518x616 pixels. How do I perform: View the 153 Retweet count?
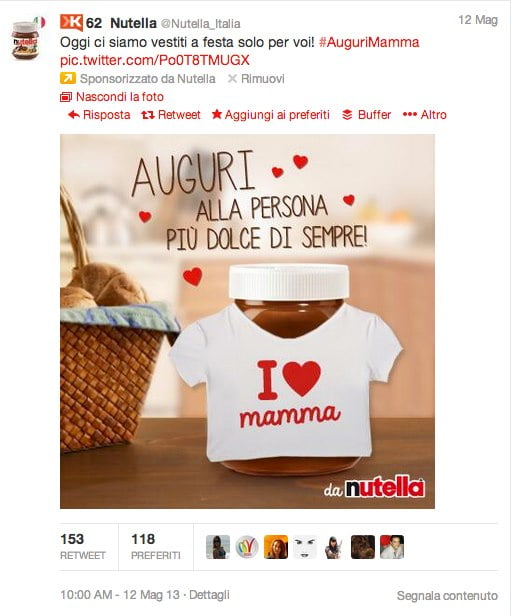[83, 546]
